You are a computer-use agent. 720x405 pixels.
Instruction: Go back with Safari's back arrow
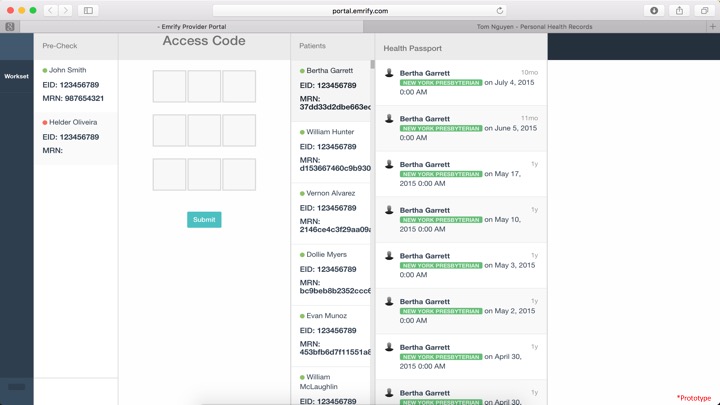51,10
